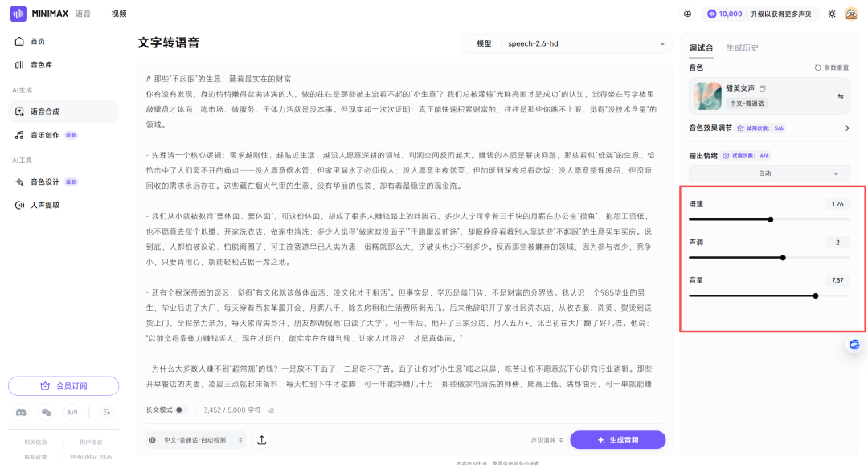The image size is (868, 465).
Task: Open model dropdown speech-2.6-hd
Action: [567, 43]
